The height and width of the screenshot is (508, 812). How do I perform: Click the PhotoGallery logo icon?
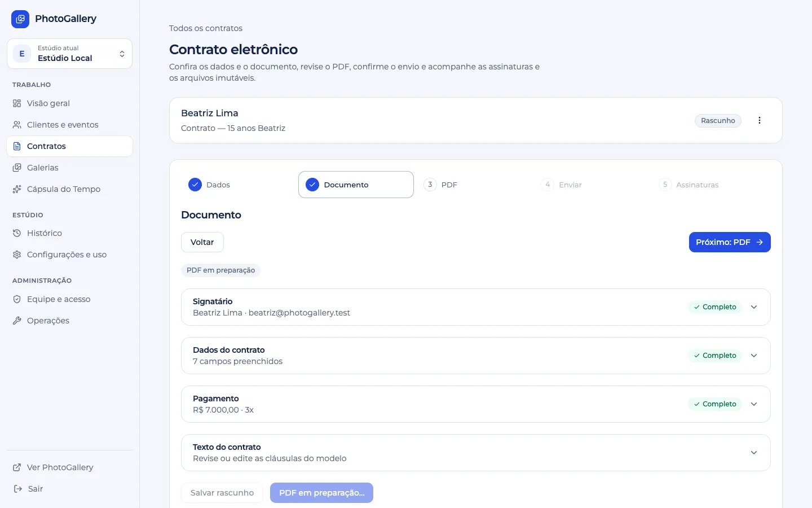(x=20, y=19)
